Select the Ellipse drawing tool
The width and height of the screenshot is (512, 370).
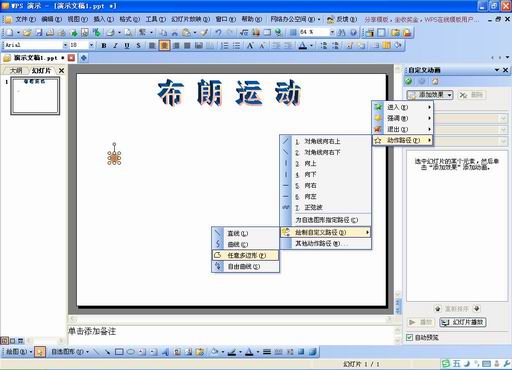coord(131,352)
